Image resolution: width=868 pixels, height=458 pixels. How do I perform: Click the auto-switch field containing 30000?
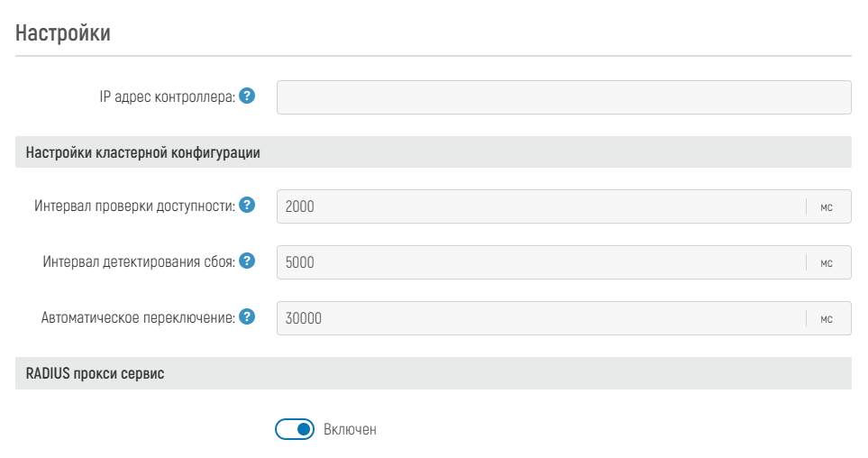pyautogui.click(x=541, y=317)
